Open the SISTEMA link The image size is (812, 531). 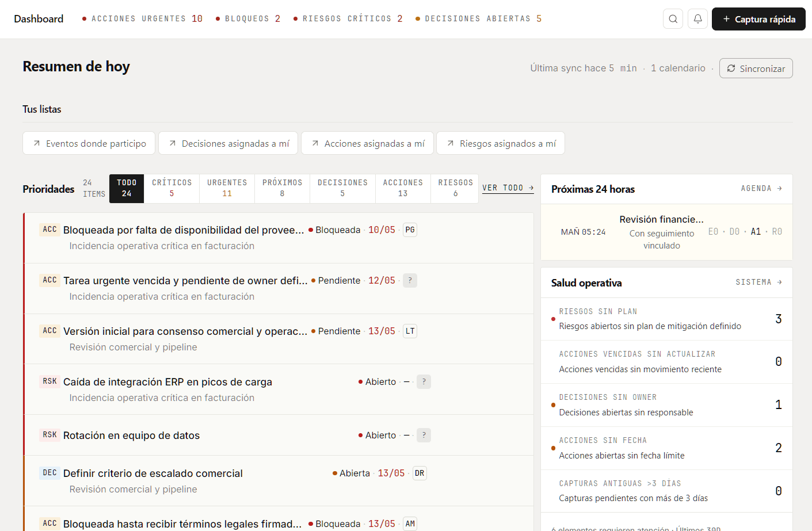point(758,282)
